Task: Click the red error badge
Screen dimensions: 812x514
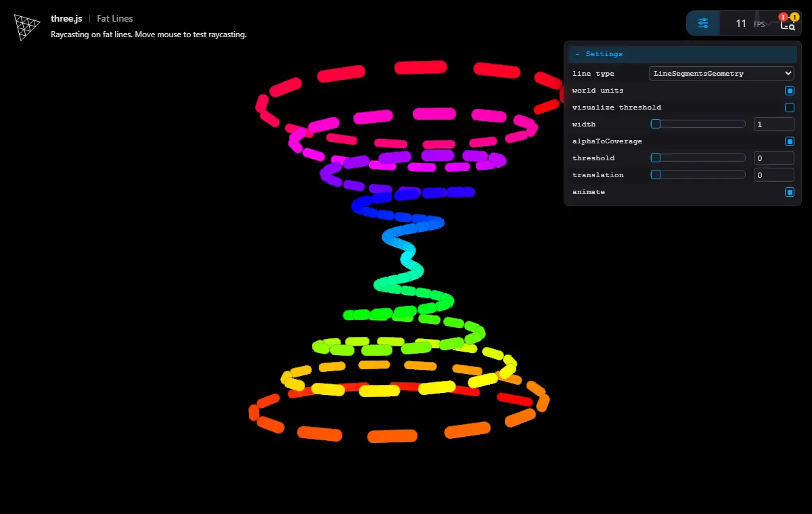Action: pos(783,17)
